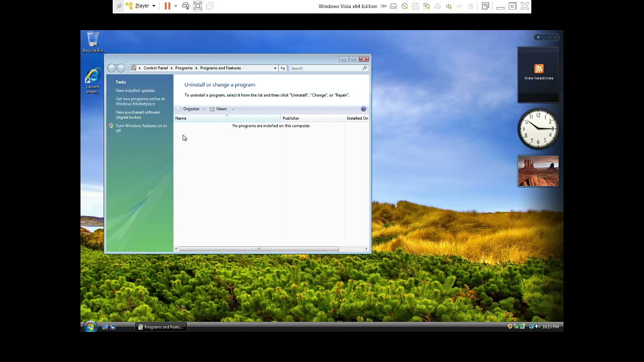The width and height of the screenshot is (644, 362).
Task: Open Get new programs online at Windows Marketplace
Action: (140, 101)
